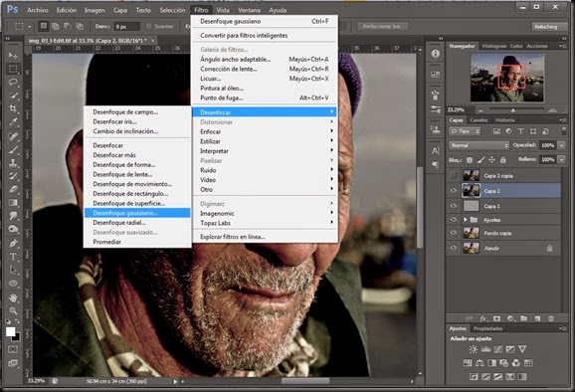Hide the Fondo layer
This screenshot has height=392, width=575.
click(x=454, y=248)
